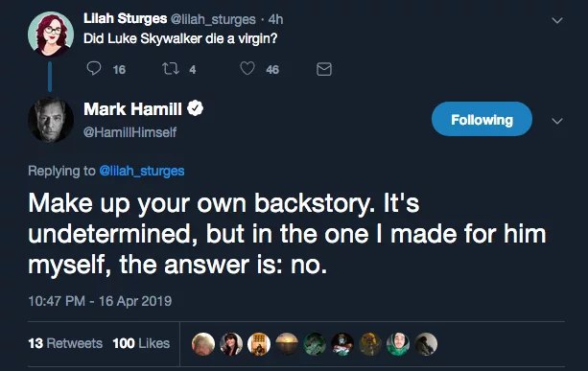Image resolution: width=588 pixels, height=371 pixels.
Task: Open the @lilah_sturges reply-to link
Action: (142, 171)
